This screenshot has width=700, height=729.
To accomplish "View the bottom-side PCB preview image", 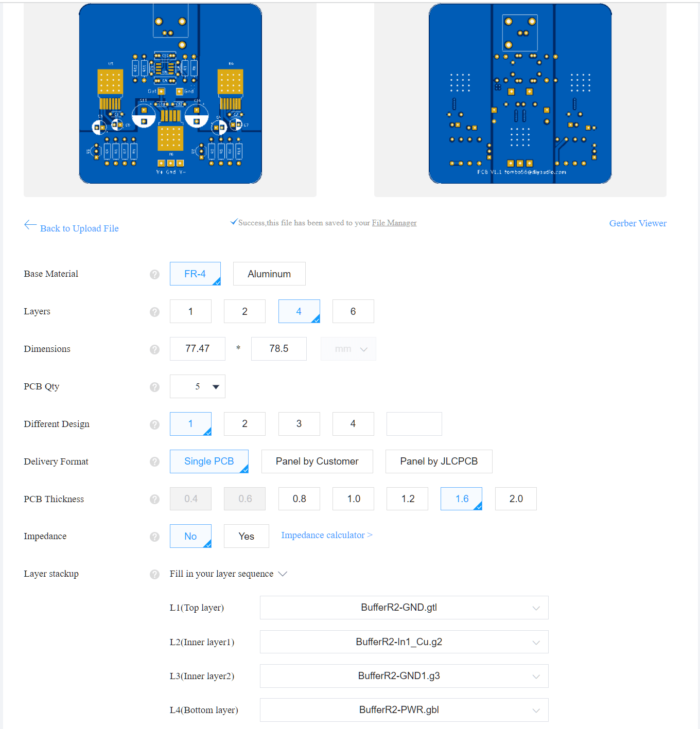I will coord(520,94).
